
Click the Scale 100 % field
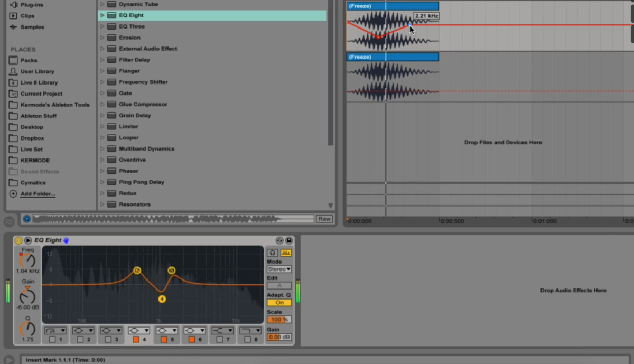[279, 320]
